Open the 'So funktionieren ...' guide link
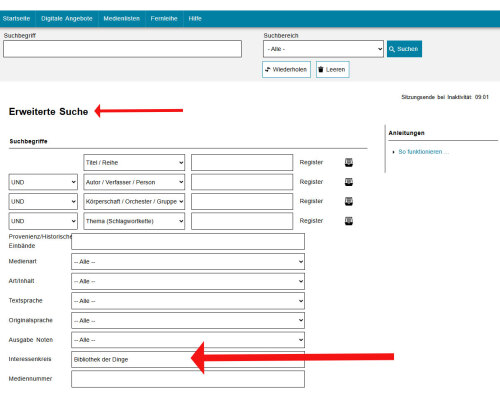The image size is (500, 397). coord(424,152)
